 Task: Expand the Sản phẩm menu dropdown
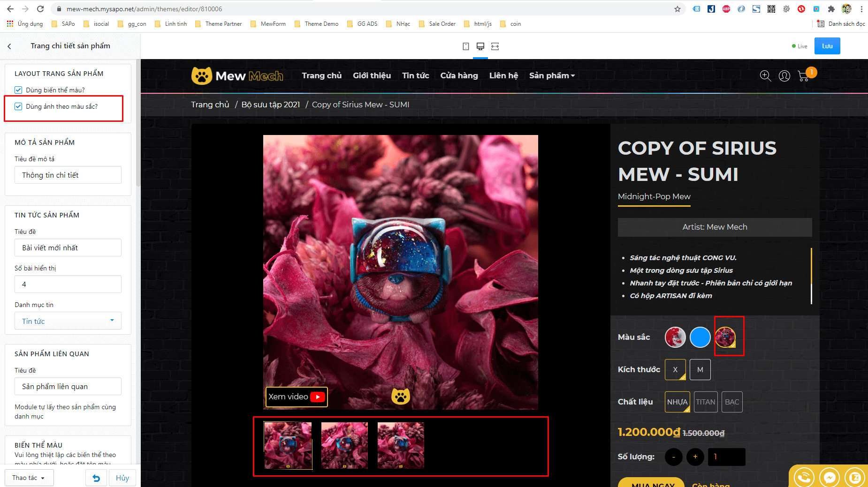[552, 75]
